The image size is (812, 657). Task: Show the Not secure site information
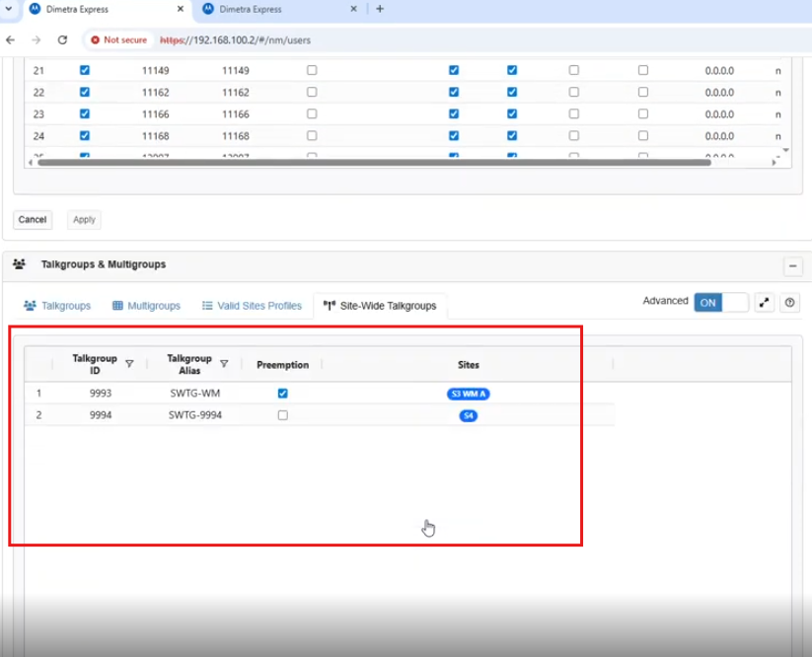point(119,39)
